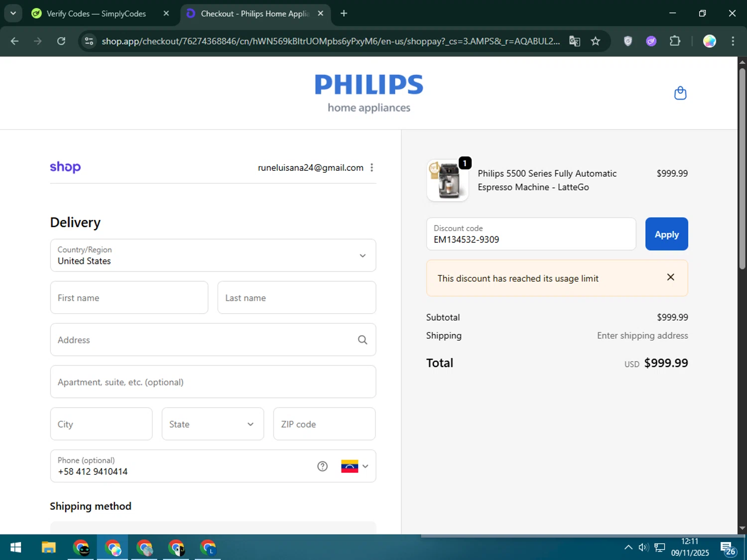Expand the State dropdown

coord(213,424)
